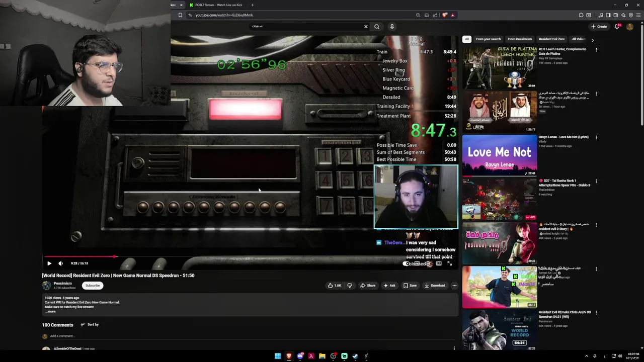This screenshot has width=644, height=362.
Task: Show hidden system tray icons
Action: point(586,356)
